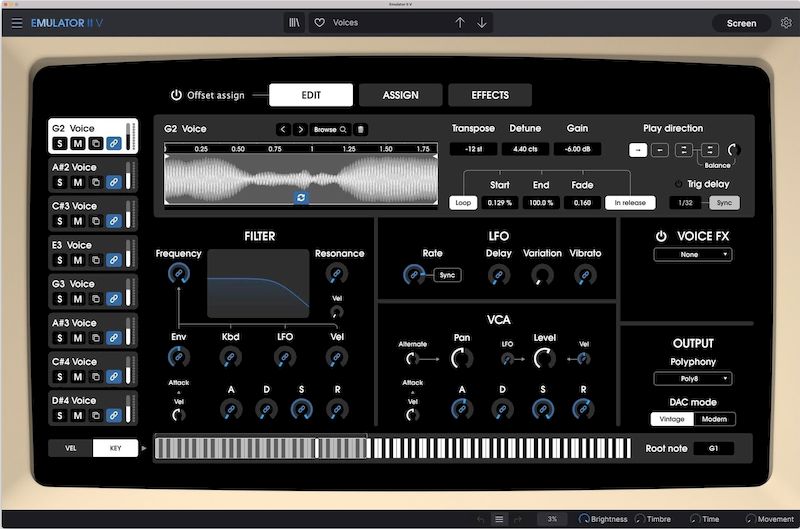This screenshot has width=800, height=529.
Task: Toggle Offset assign power button
Action: click(x=176, y=95)
